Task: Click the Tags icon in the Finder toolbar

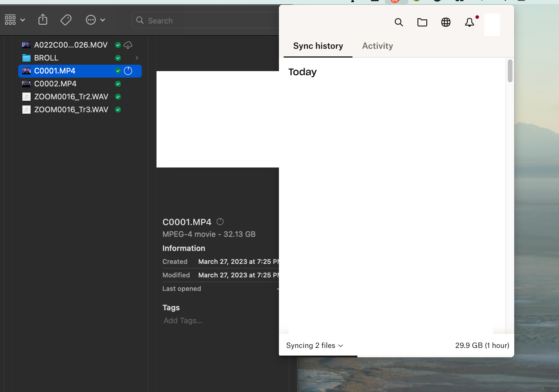Action: 66,20
